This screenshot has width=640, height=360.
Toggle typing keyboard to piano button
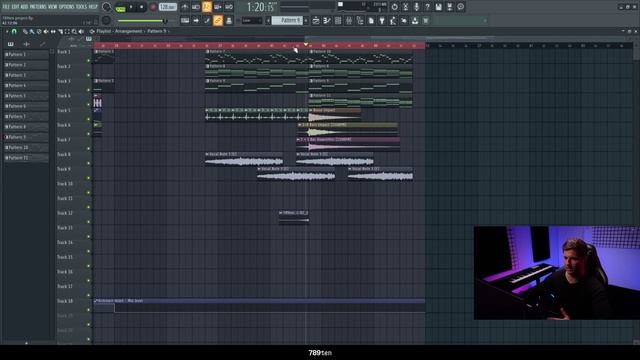(x=185, y=20)
